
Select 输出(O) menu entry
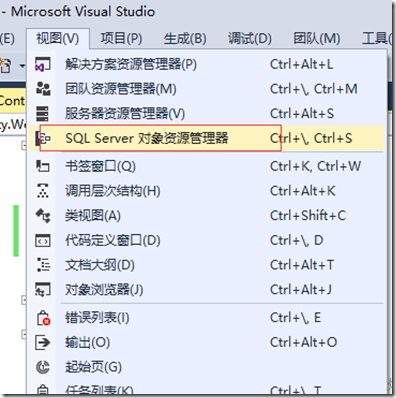pyautogui.click(x=207, y=342)
